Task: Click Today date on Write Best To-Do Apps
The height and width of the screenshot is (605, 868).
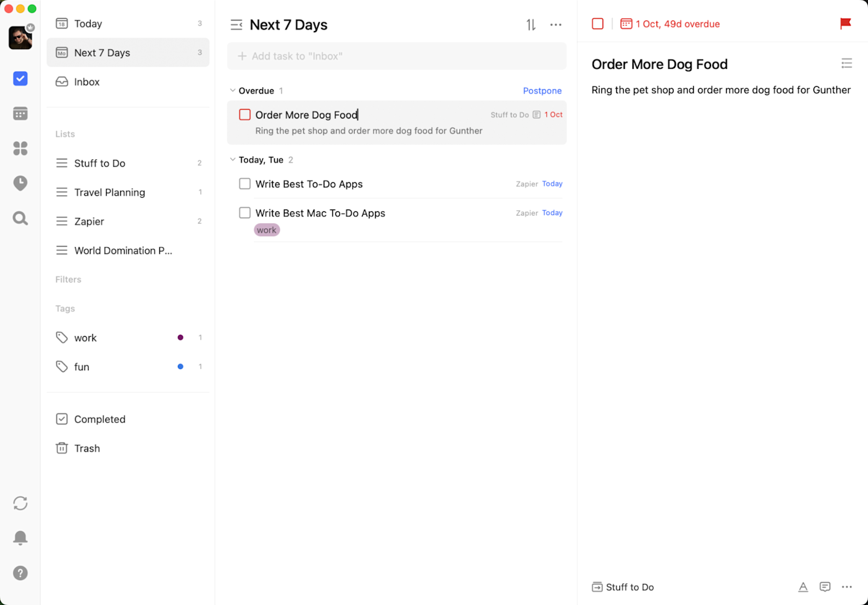Action: coord(552,184)
